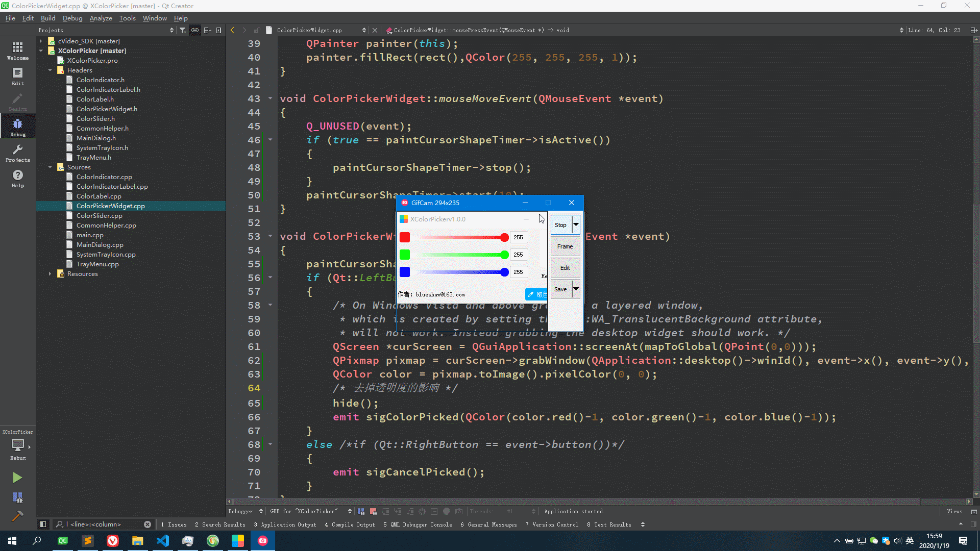Open Welcome mode in sidebar
This screenshot has height=551, width=980.
pos(17,51)
